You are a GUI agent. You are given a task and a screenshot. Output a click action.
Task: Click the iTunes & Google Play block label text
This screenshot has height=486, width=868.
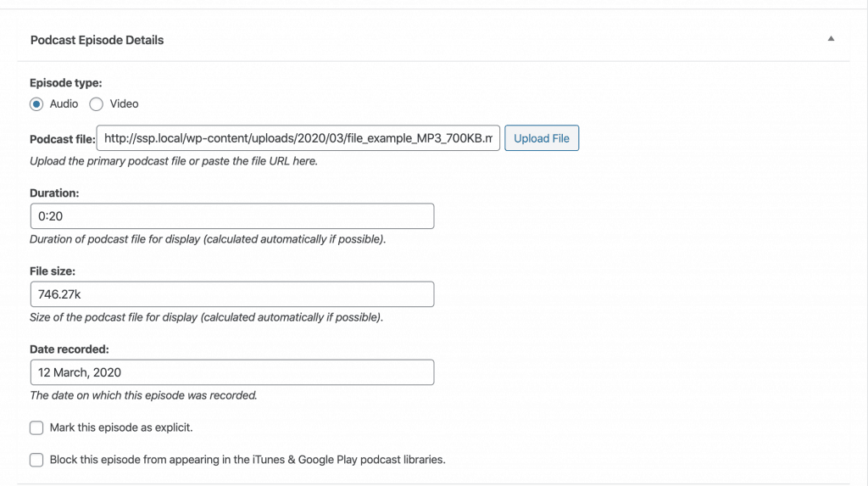[x=248, y=460]
